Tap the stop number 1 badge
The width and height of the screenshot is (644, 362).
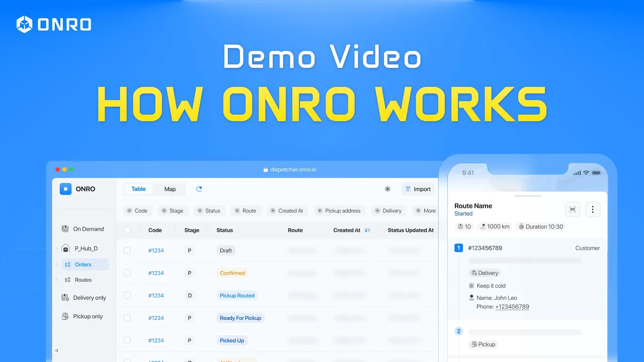(458, 248)
